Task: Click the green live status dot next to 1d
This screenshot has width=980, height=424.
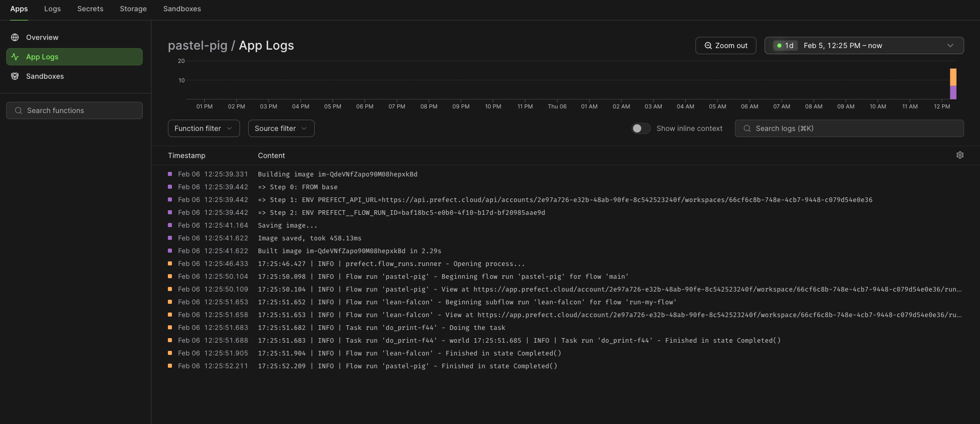Action: coord(779,46)
